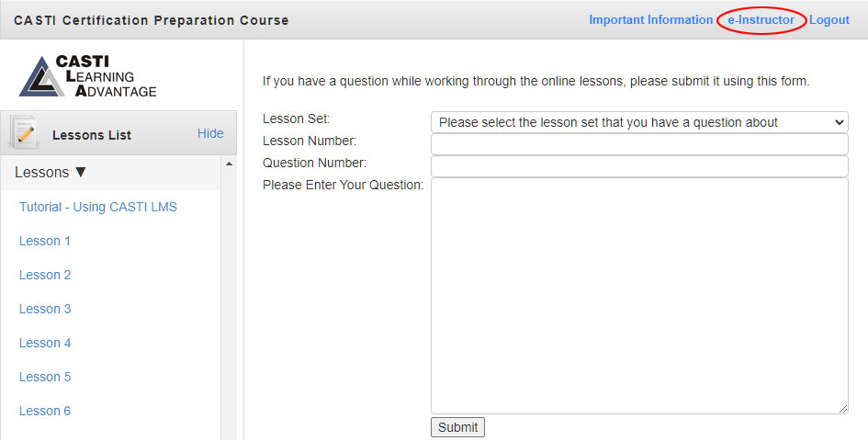
Task: Click the CASTI Learning Advantage logo
Action: [88, 76]
